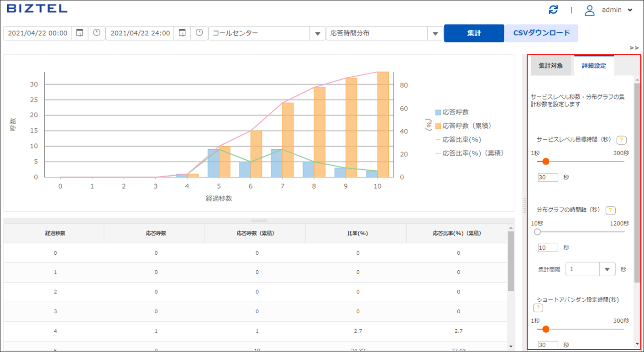The height and width of the screenshot is (352, 644).
Task: Click the refresh icon in the header
Action: click(553, 10)
